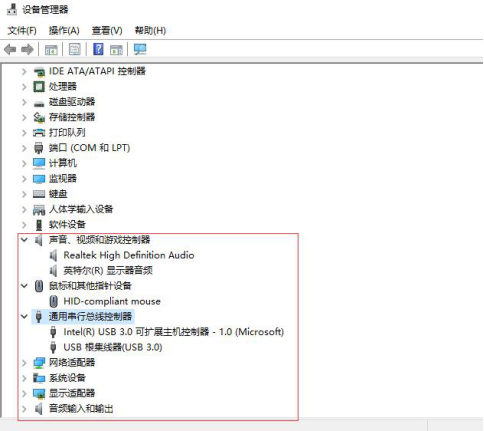Open the 操作(A) menu
Viewport: 484px width, 431px height.
pos(64,31)
